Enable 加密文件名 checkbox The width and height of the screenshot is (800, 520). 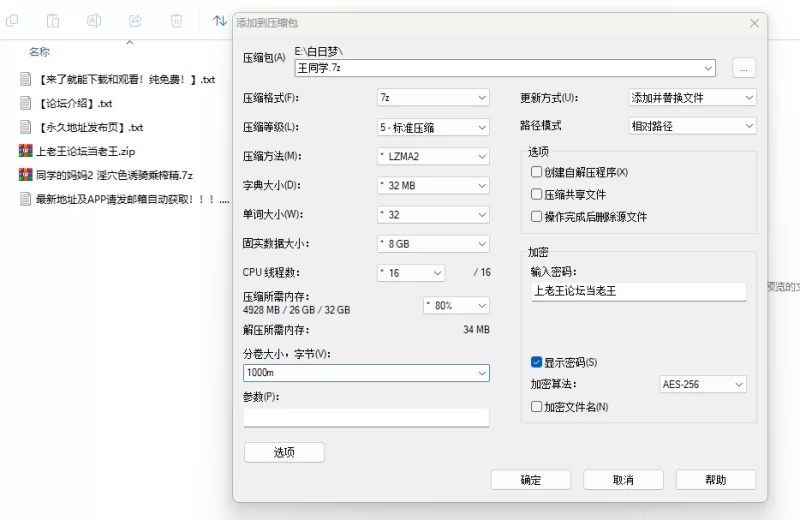[x=536, y=407]
